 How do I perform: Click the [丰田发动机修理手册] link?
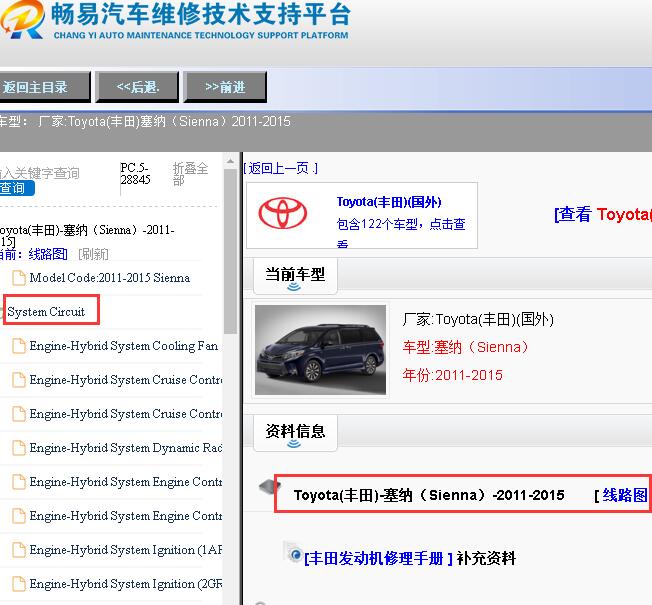tap(378, 558)
